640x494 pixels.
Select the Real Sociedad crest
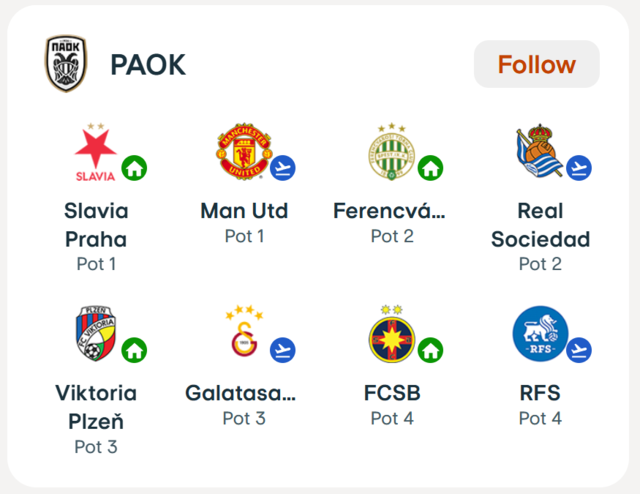pyautogui.click(x=539, y=151)
